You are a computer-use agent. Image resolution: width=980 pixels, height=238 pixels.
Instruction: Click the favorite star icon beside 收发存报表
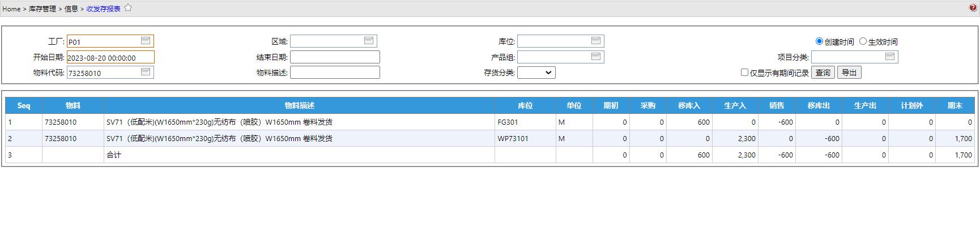pos(128,8)
